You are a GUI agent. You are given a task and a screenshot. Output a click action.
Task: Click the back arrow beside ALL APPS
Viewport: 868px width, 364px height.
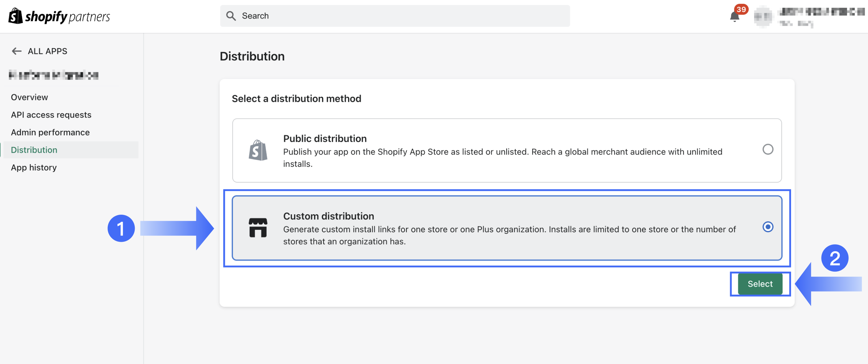(x=16, y=51)
